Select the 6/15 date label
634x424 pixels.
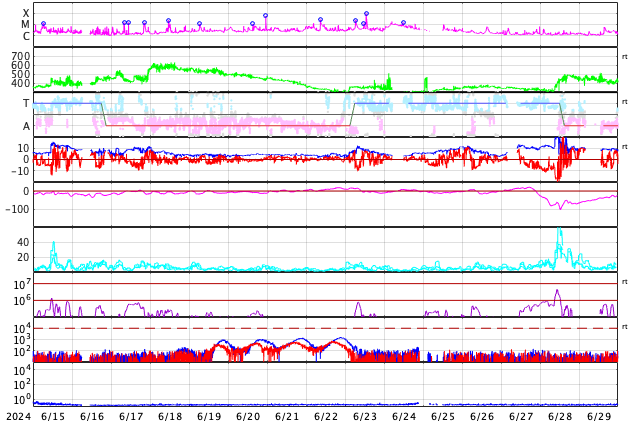(x=53, y=416)
